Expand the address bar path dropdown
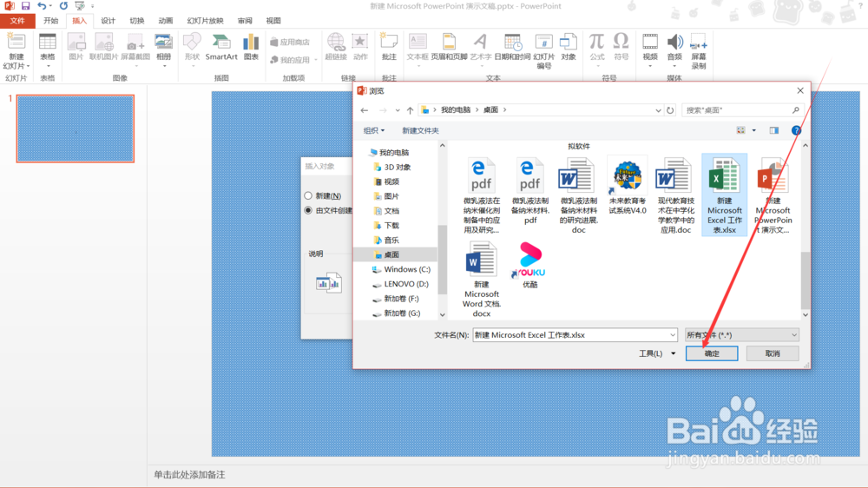The height and width of the screenshot is (488, 868). (x=658, y=110)
